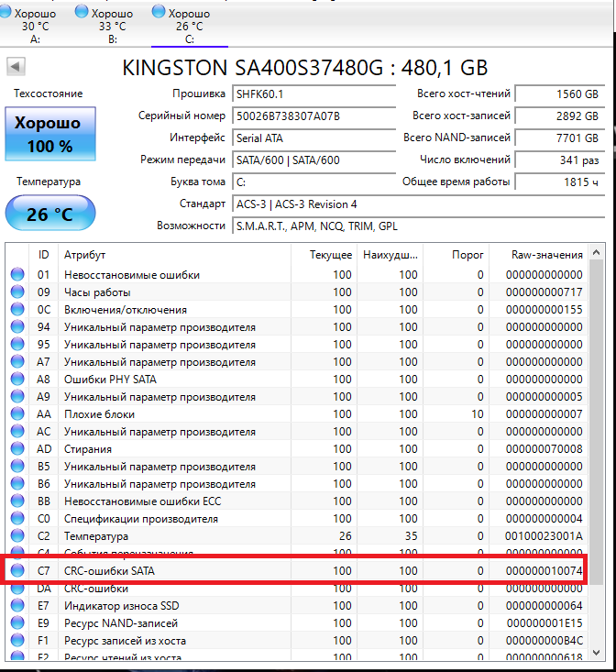Image resolution: width=616 pixels, height=672 pixels.
Task: Click status circle icon of row B6
Action: point(17,483)
